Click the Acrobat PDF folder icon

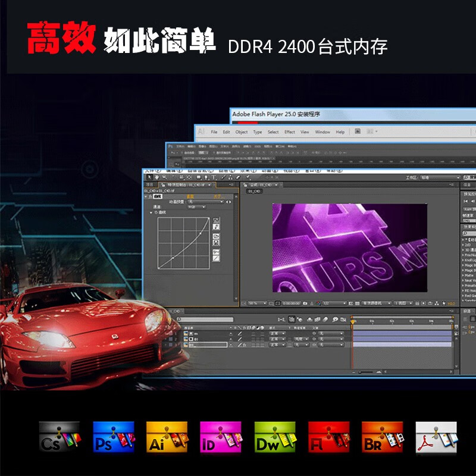[x=436, y=437]
